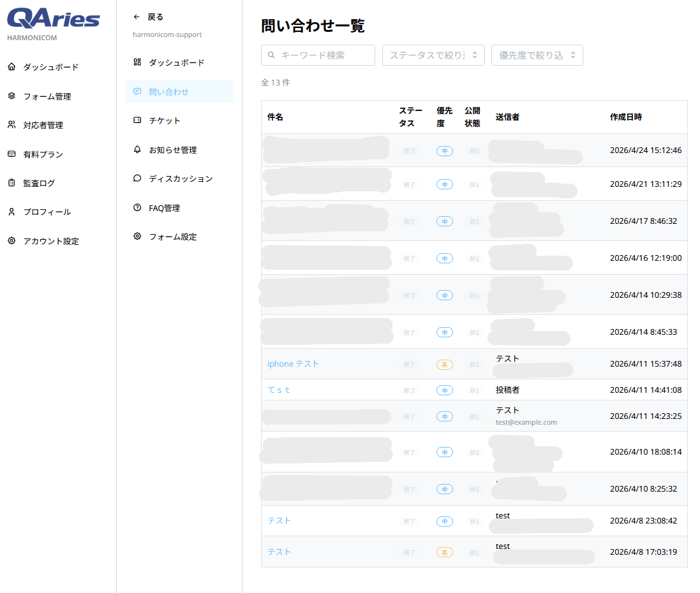700x593 pixels.
Task: Open FAQ管理 using the question mark icon
Action: [x=137, y=207]
